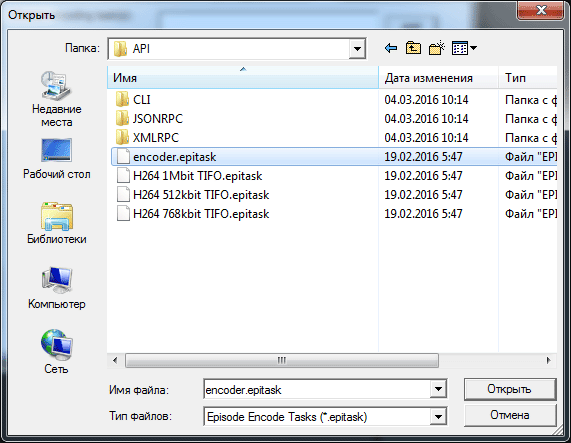Click the JSONRPC folder name
Screen dimensions: 571x443
point(158,119)
